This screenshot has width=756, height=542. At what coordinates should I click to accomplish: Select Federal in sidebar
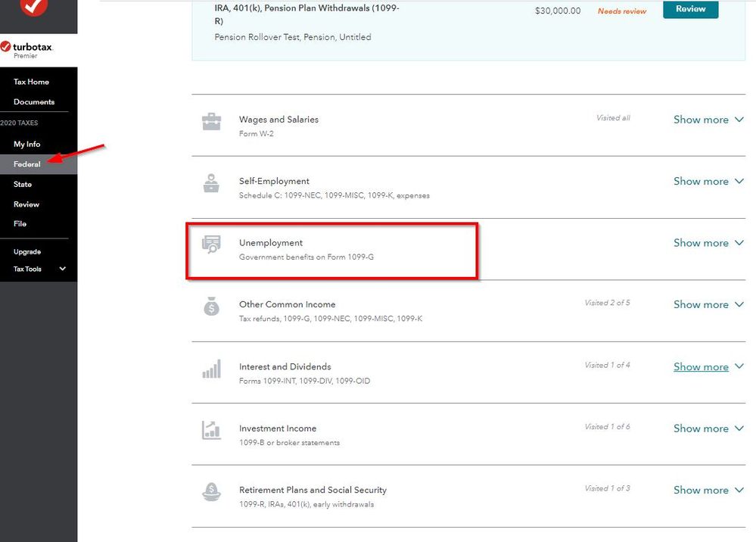[x=27, y=164]
